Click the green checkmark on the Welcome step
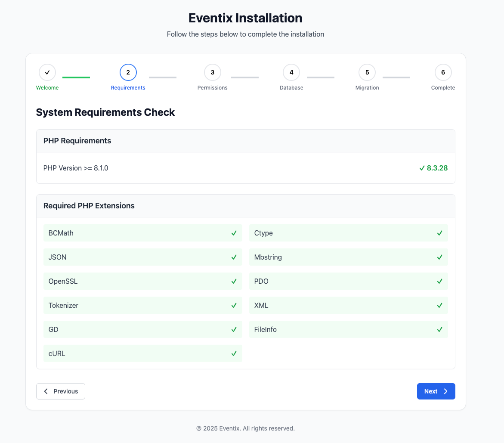504x443 pixels. coord(47,72)
